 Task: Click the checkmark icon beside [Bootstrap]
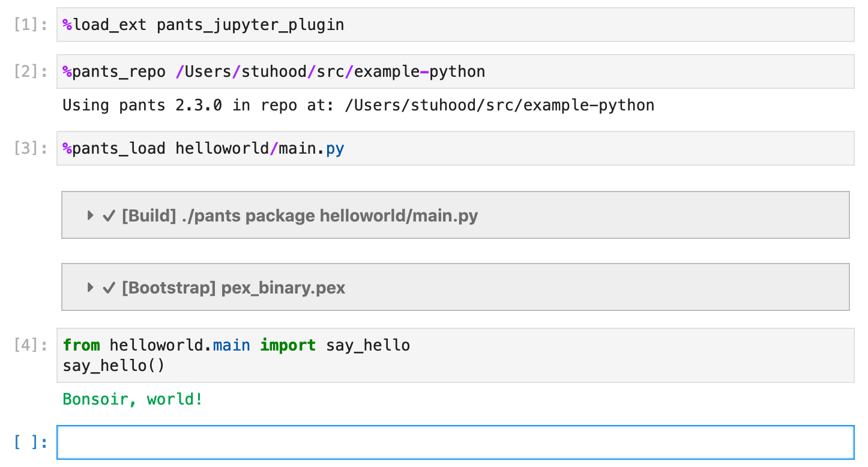point(109,288)
